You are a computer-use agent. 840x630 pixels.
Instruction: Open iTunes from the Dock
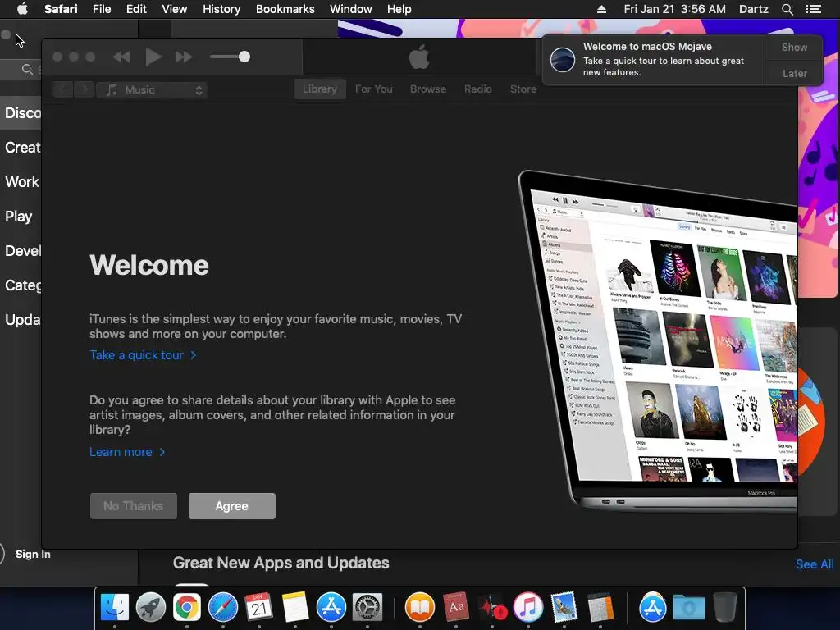tap(528, 607)
